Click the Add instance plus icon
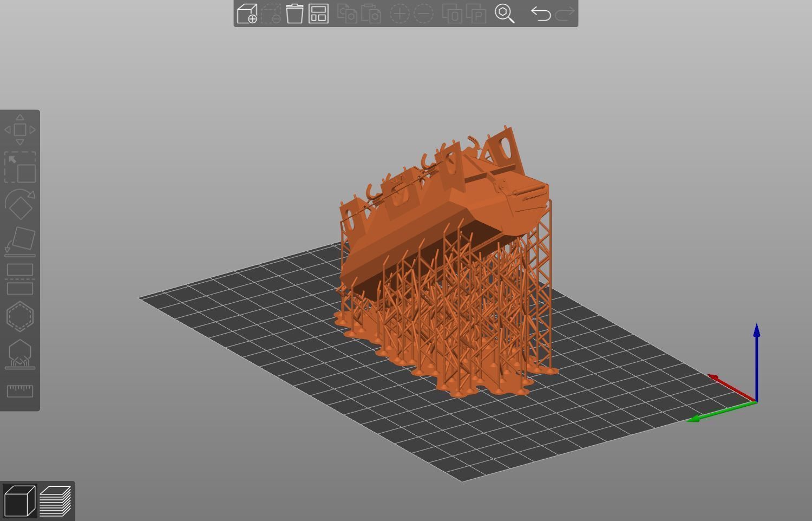This screenshot has height=521, width=812. [x=400, y=14]
